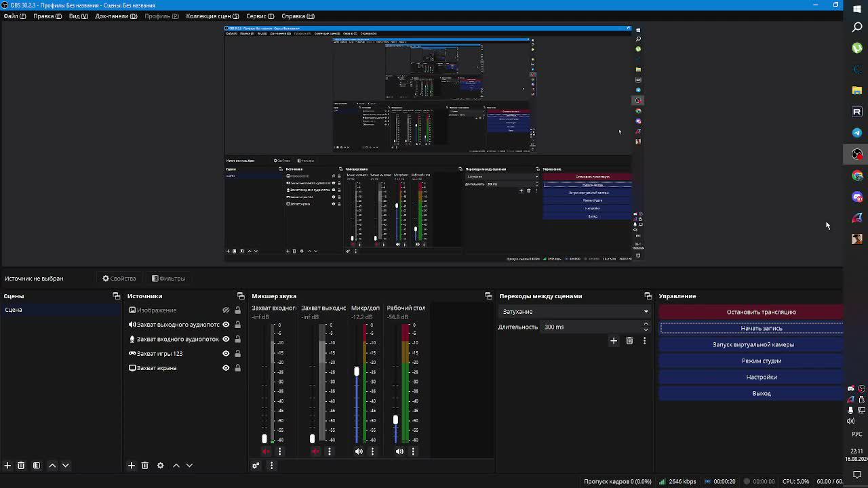Increase transition duration with up arrow
Image resolution: width=868 pixels, height=488 pixels.
646,324
